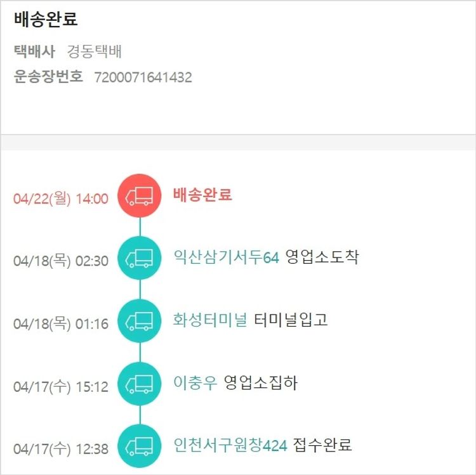Click the 04/17(수) 12:38 timestamp

point(61,448)
